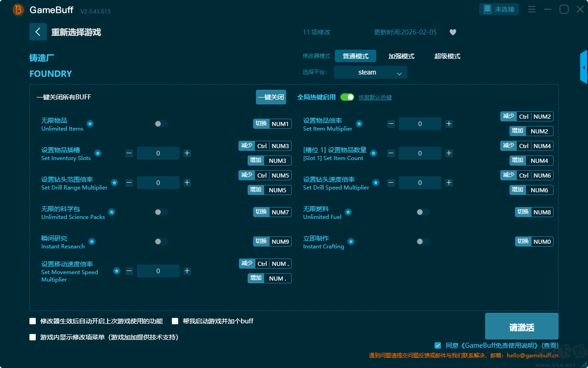Click the Set Drill Speed Multiplier value field
Image resolution: width=588 pixels, height=368 pixels.
point(420,183)
